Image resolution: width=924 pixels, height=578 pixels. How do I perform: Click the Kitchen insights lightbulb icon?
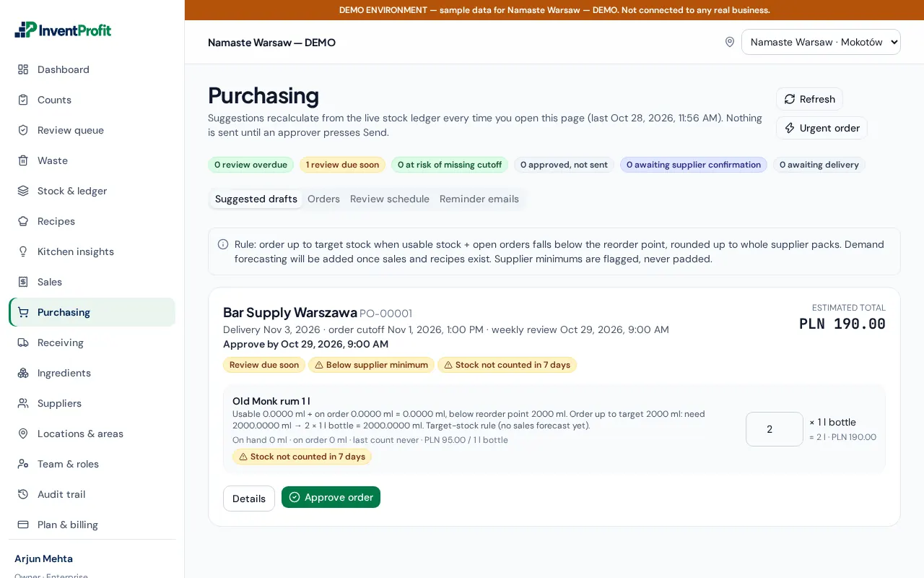[x=23, y=251]
